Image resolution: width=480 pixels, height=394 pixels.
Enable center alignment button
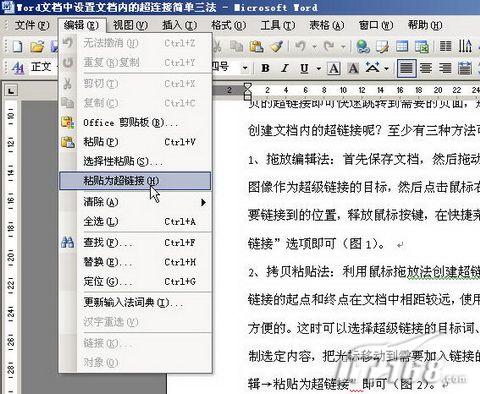point(426,68)
